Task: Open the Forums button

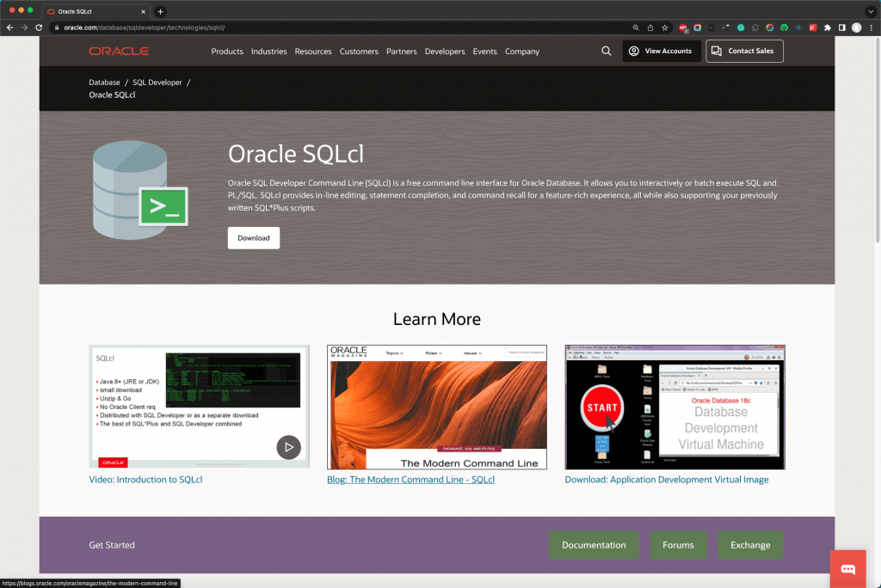Action: (x=678, y=545)
